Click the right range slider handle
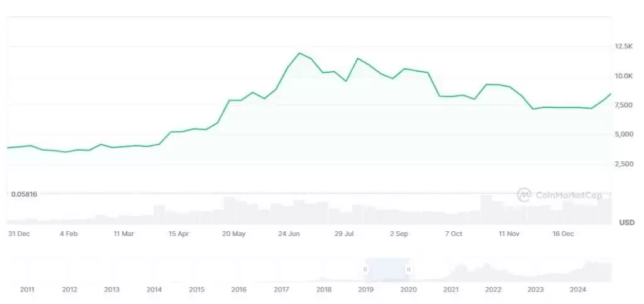This screenshot has width=644, height=304. (408, 269)
